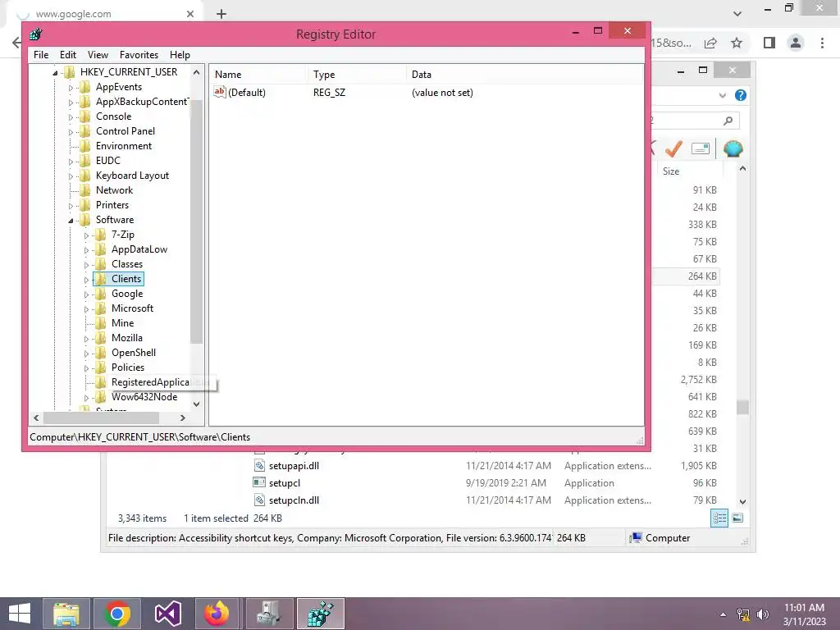Click the (Default) string value icon
840x630 pixels.
[x=220, y=92]
